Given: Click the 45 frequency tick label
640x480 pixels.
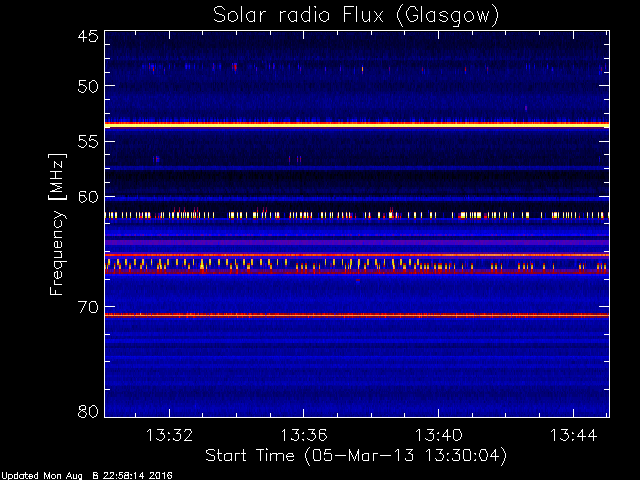Looking at the screenshot, I should click(88, 36).
